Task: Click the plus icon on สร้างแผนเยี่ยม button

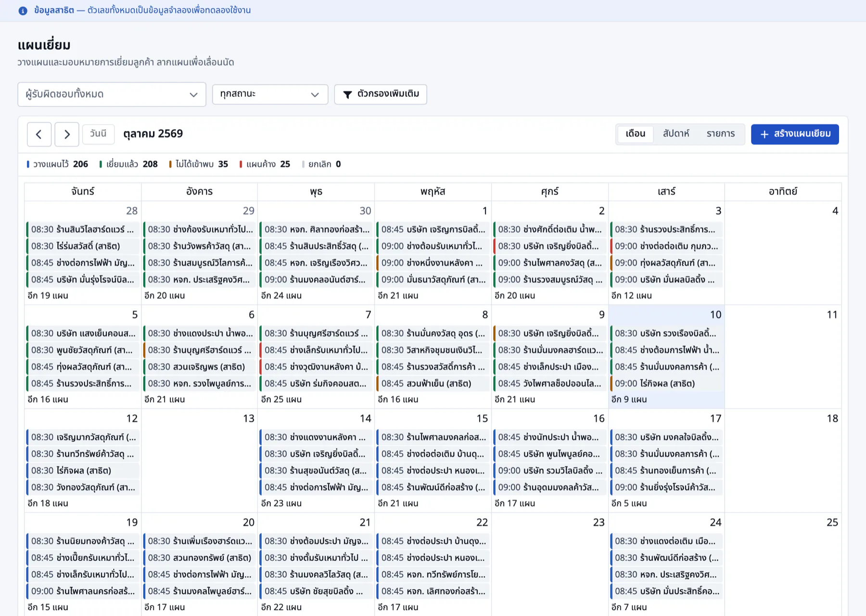Action: (764, 134)
